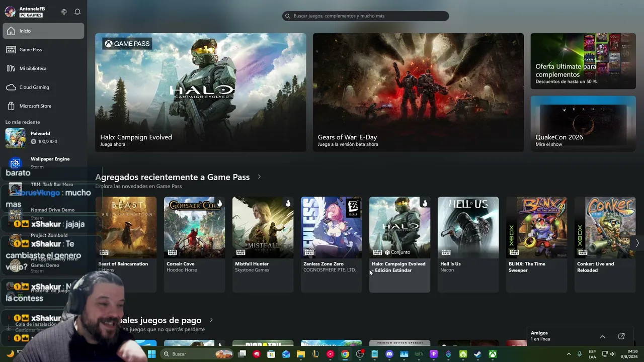Open the Gears of War: E-Day banner
Viewport: 644px width, 362px height.
418,93
